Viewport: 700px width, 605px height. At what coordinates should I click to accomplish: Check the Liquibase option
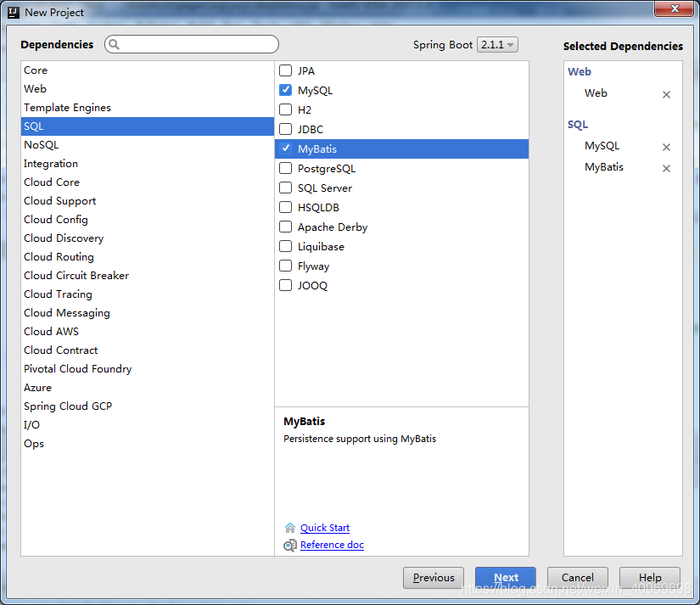[285, 246]
